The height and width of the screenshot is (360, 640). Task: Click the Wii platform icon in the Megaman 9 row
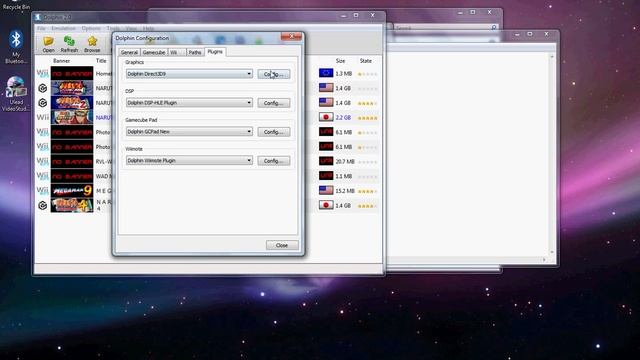click(x=42, y=191)
